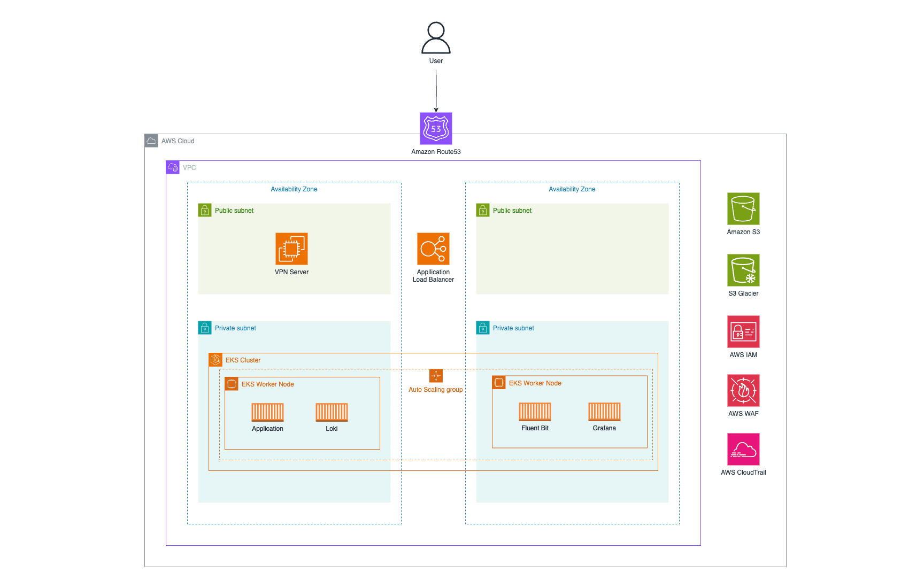Select the VPN Server label text
Screen dimensions: 909x588
click(291, 272)
